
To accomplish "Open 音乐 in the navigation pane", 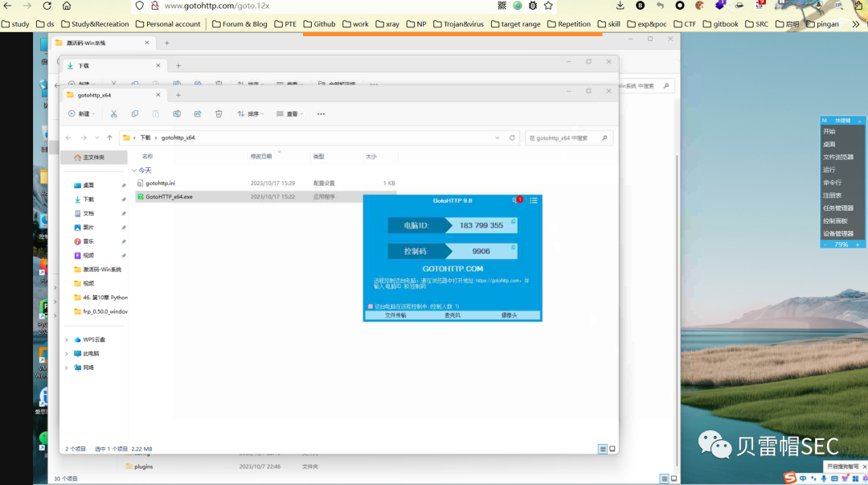I will 88,241.
